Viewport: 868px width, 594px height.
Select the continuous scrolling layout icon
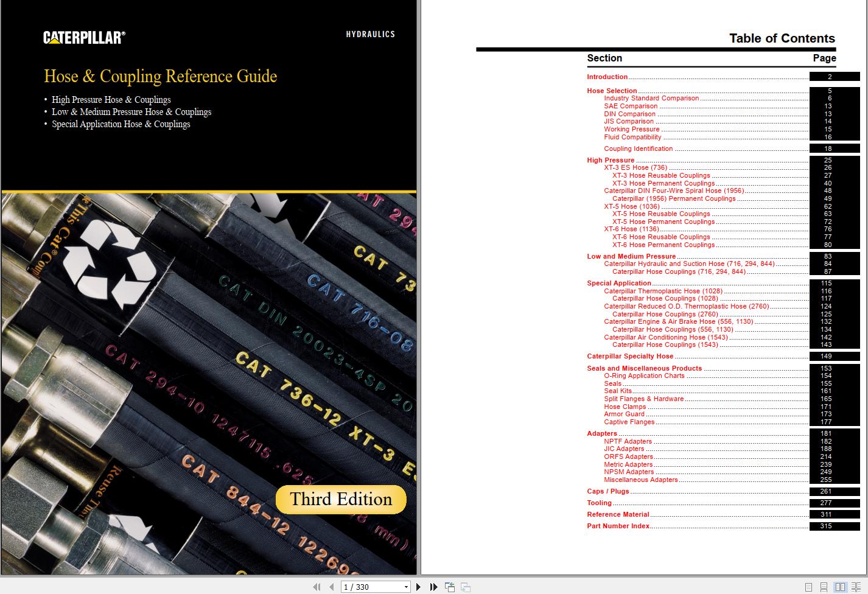[824, 587]
